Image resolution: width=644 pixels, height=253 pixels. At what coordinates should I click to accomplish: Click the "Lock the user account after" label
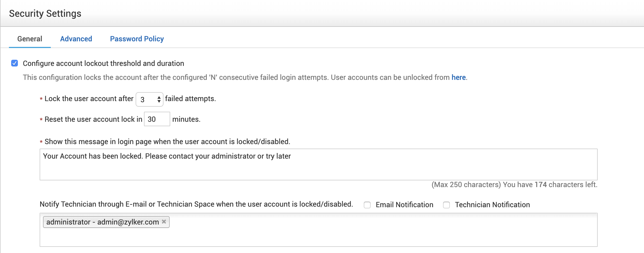pos(89,99)
